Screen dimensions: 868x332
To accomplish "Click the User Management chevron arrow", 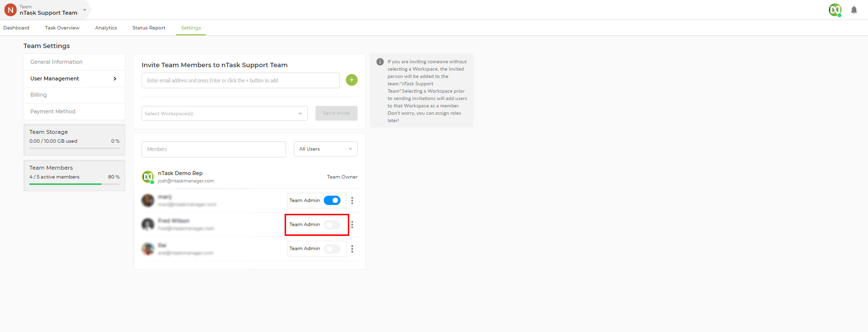I will [115, 78].
